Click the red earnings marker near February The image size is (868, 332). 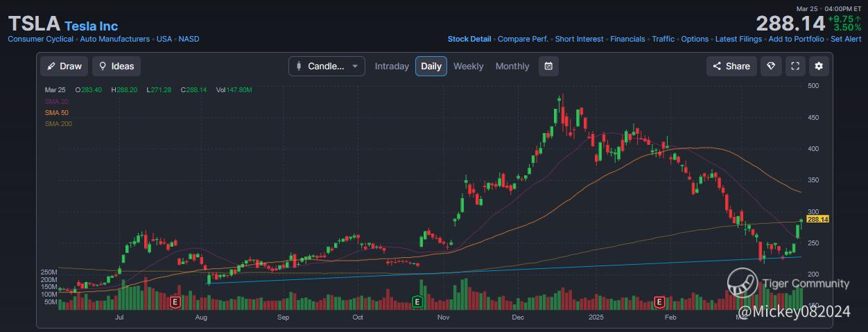click(x=659, y=302)
